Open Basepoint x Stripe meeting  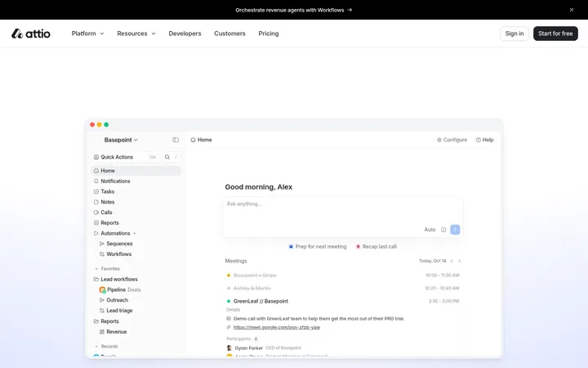pos(342,276)
